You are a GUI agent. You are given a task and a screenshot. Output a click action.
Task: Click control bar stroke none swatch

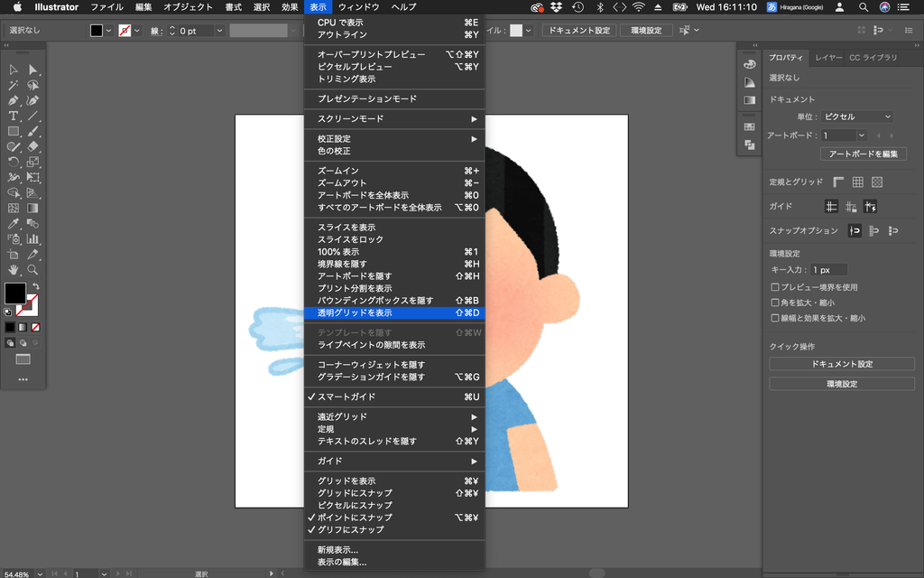125,31
